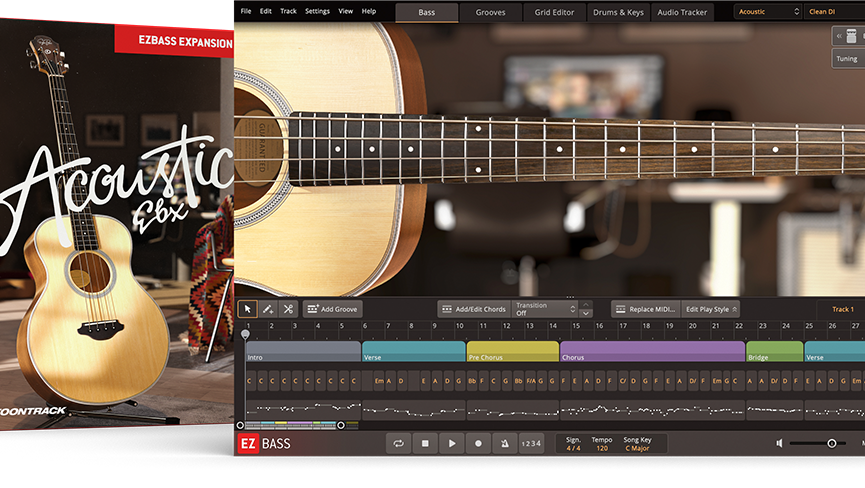865x488 pixels.
Task: Mute audio with the speaker icon
Action: click(x=779, y=443)
